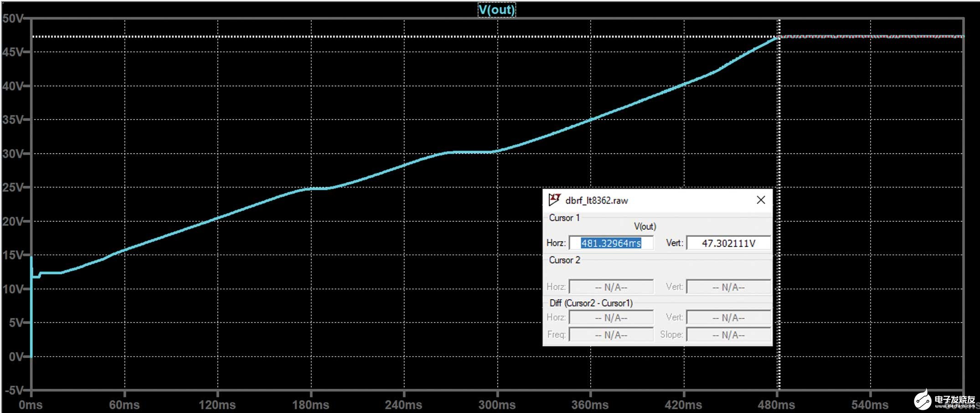This screenshot has height=413, width=980.
Task: Click Cursor 2 Vert N/A field
Action: [x=728, y=287]
